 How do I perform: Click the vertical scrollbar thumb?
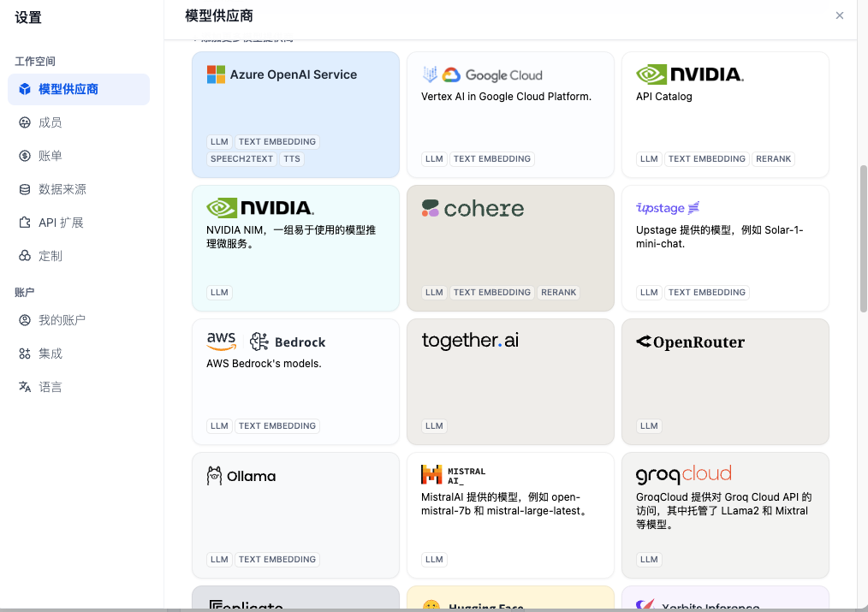(863, 238)
